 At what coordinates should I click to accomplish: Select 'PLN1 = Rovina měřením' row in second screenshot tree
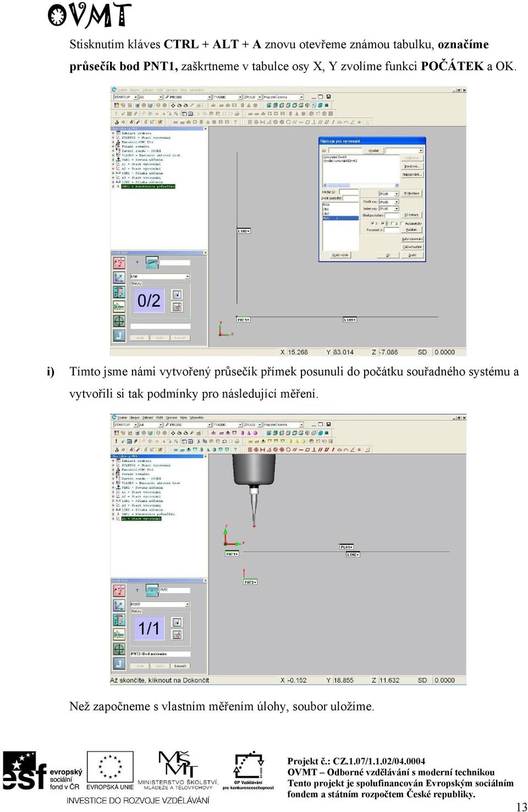point(142,487)
